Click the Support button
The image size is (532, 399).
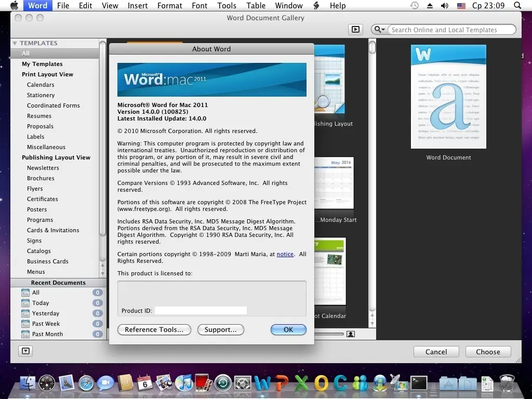point(220,329)
